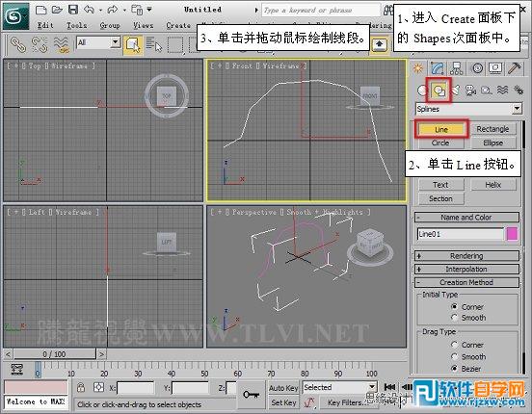
Task: Click the Line01 object name field
Action: point(461,234)
